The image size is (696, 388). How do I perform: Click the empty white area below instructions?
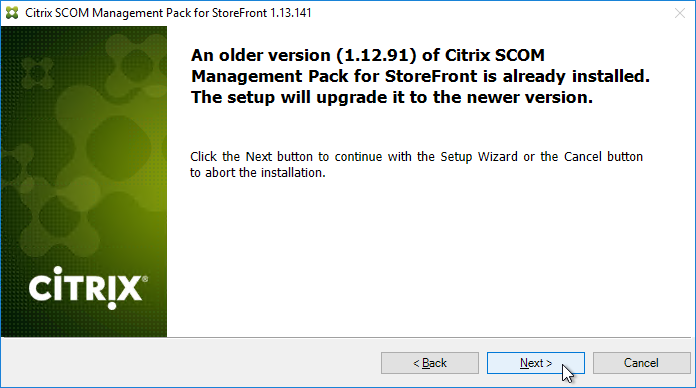(428, 257)
